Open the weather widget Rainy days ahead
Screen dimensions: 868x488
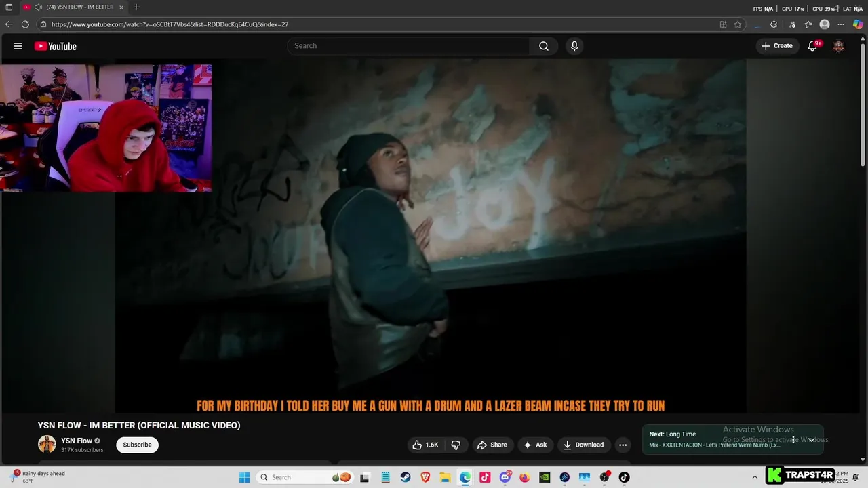coord(39,477)
